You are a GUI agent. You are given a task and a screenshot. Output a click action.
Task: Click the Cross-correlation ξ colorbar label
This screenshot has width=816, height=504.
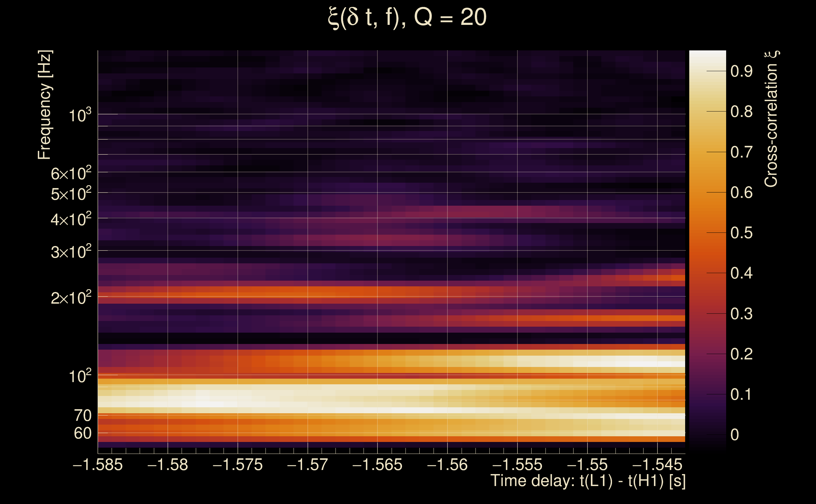tap(771, 119)
